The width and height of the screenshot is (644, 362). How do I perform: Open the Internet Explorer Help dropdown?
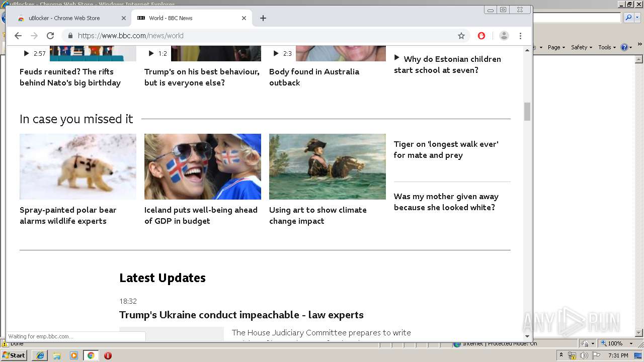[626, 47]
